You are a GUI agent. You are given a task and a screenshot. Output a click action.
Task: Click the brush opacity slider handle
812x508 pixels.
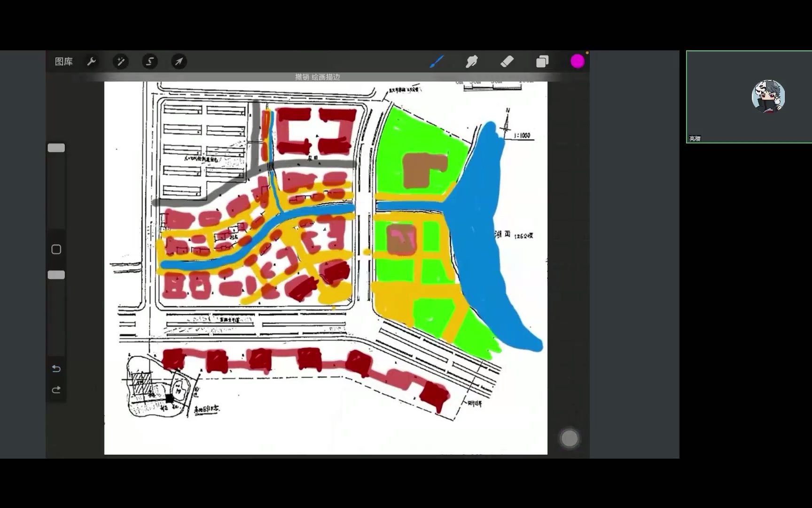tap(56, 275)
